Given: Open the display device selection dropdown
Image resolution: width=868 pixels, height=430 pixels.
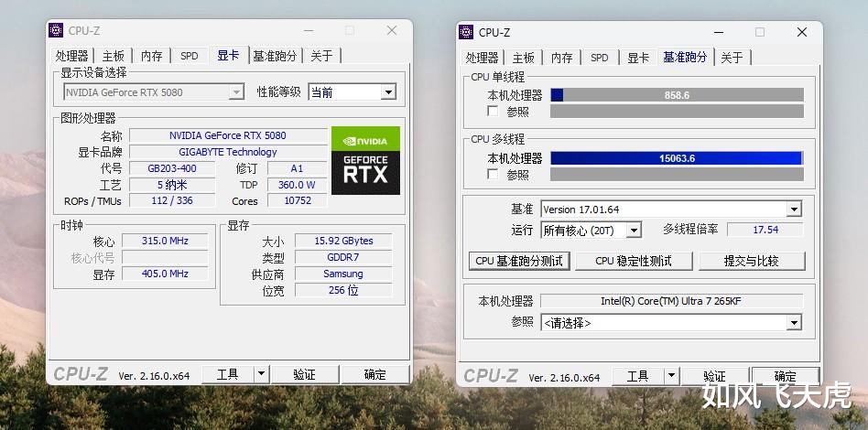Looking at the screenshot, I should pos(154,92).
